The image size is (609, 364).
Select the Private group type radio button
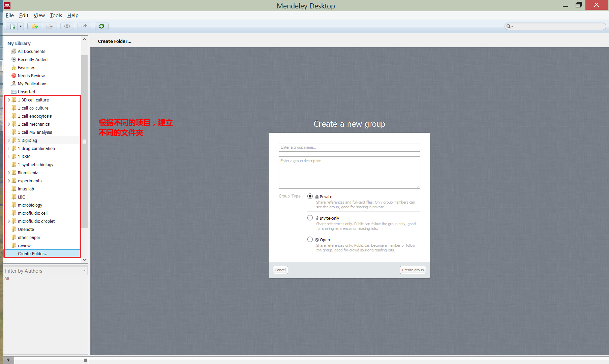pos(310,196)
